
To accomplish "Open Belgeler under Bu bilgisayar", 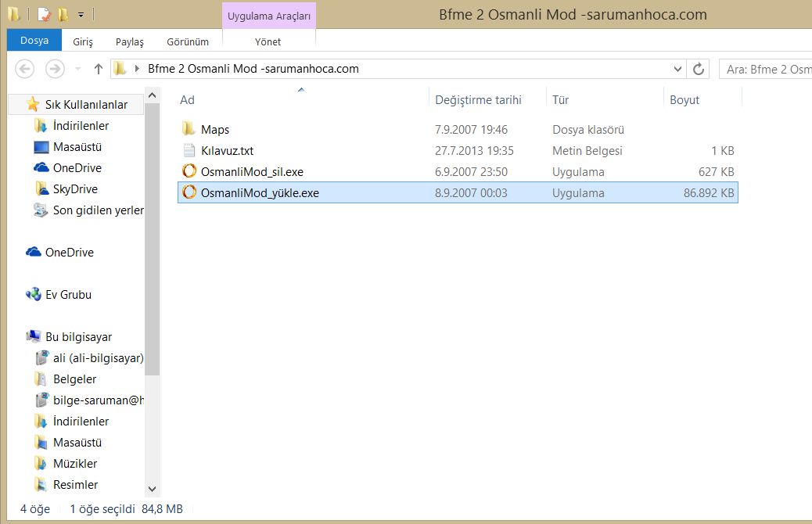I will click(74, 379).
